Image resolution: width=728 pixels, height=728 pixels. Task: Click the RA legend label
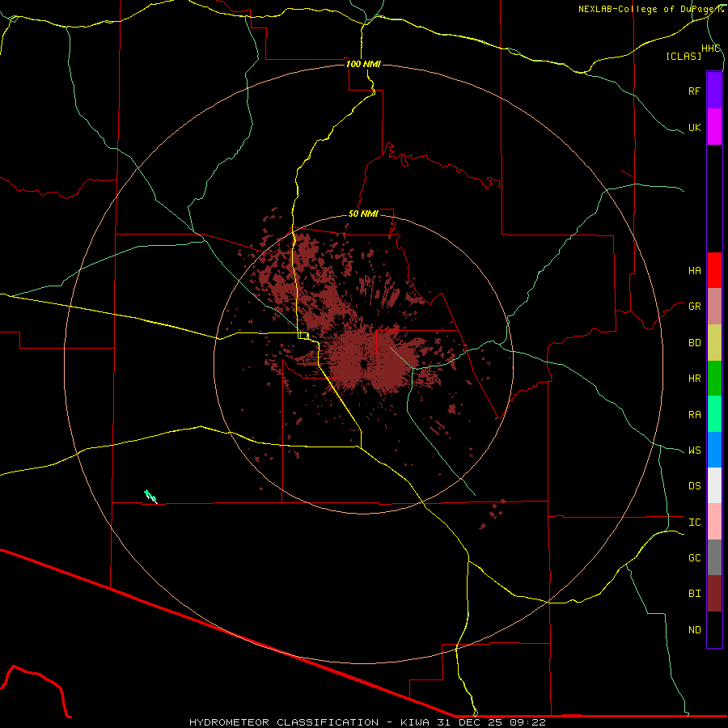[x=694, y=415]
